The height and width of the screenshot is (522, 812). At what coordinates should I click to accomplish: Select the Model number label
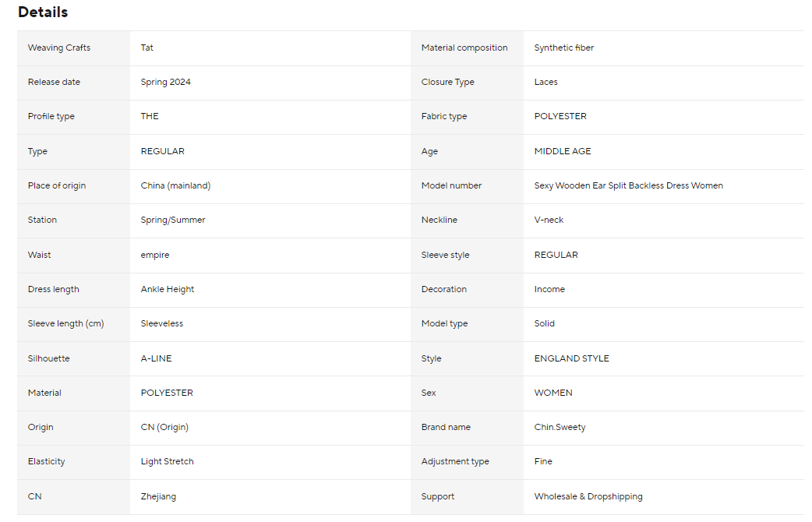tap(452, 186)
